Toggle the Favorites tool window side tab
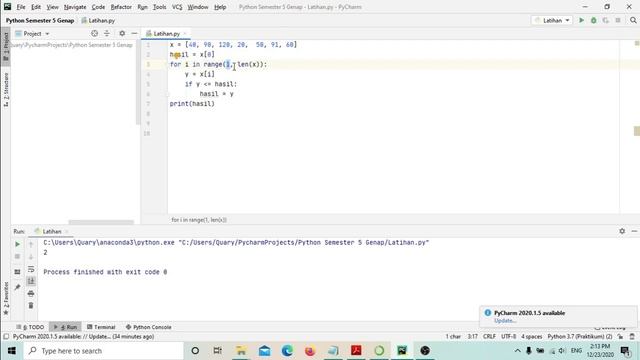The width and height of the screenshot is (640, 360). coord(6,298)
